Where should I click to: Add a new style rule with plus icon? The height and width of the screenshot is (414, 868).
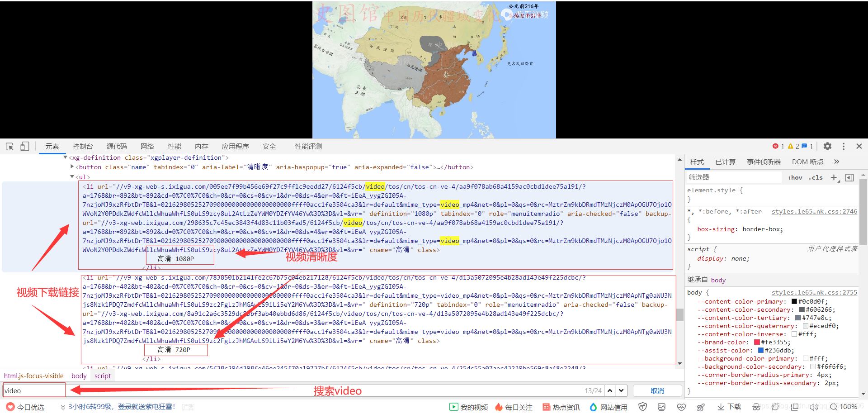tap(834, 177)
